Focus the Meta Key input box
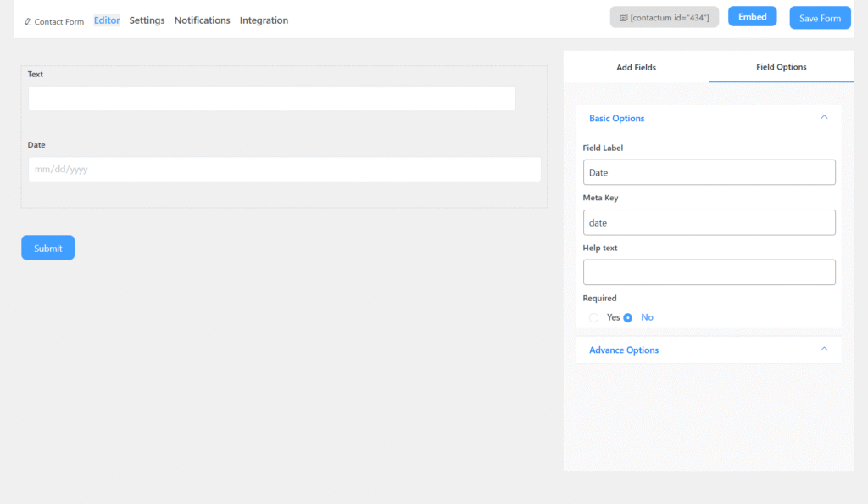868x504 pixels. pyautogui.click(x=709, y=222)
